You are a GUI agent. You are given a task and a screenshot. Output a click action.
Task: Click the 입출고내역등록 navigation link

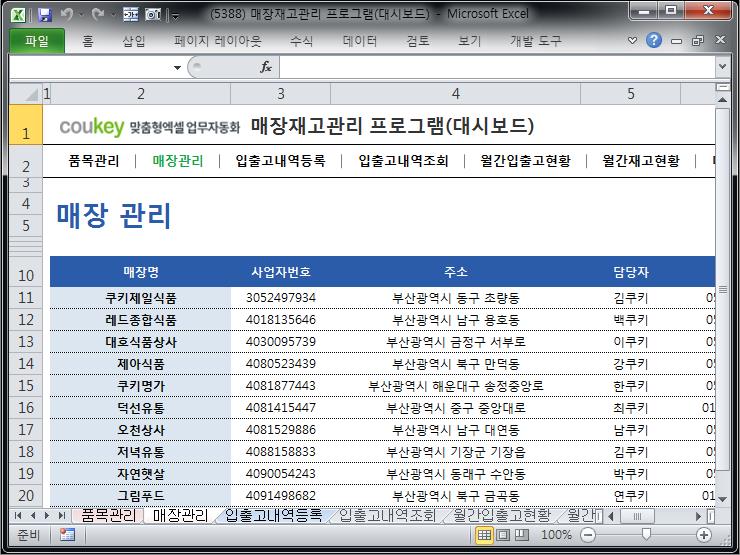[280, 161]
